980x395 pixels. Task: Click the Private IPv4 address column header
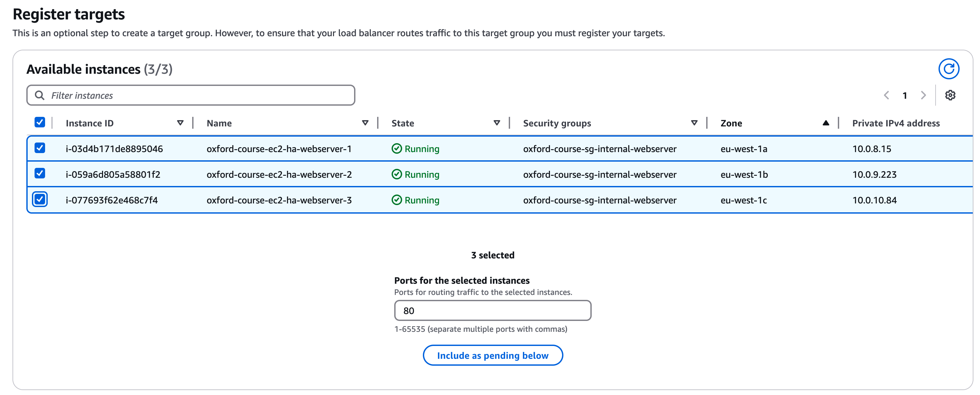pos(896,123)
